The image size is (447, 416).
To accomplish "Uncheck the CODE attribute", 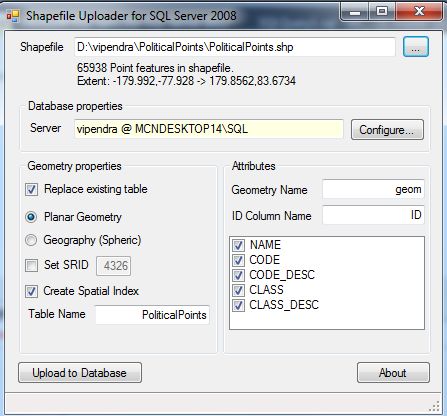I will click(x=238, y=260).
